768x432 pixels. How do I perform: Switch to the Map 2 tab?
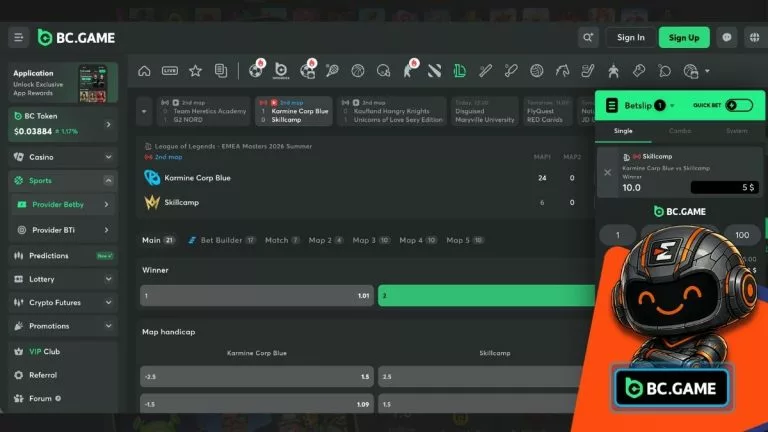pos(326,240)
